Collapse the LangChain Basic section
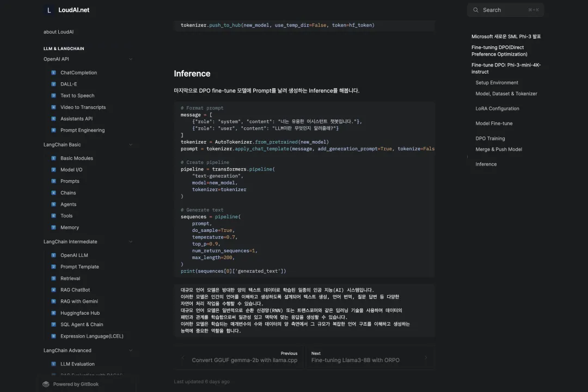Image resolution: width=588 pixels, height=392 pixels. coord(131,145)
